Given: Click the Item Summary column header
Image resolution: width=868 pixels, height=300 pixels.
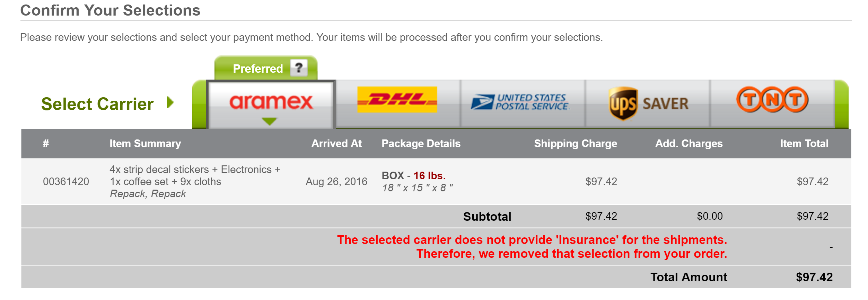Looking at the screenshot, I should pyautogui.click(x=145, y=144).
